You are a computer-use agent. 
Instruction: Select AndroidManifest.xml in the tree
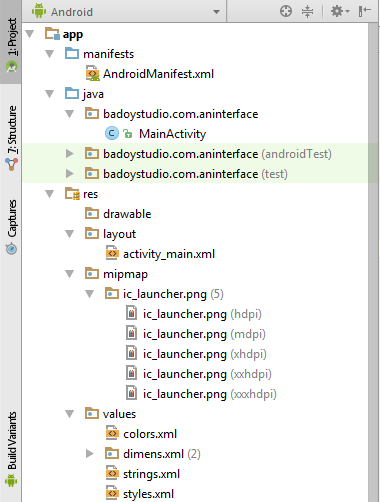click(158, 74)
